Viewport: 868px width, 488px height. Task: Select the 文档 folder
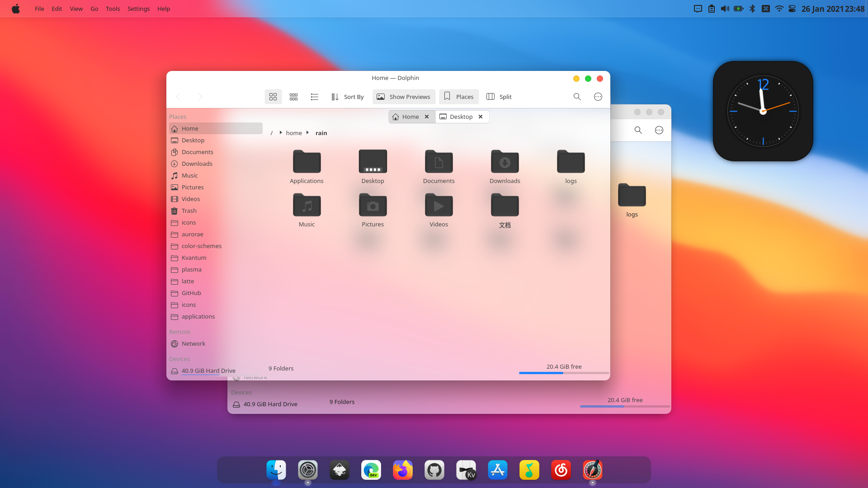(x=505, y=211)
